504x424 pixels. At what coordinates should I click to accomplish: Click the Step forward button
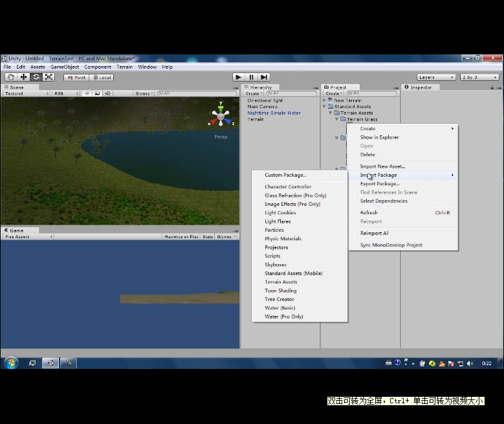(263, 77)
